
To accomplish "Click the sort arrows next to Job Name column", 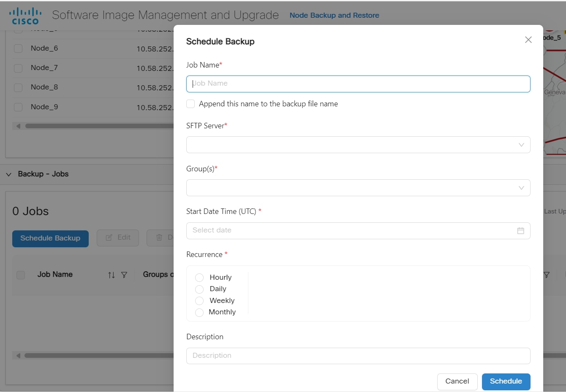I will tap(112, 275).
